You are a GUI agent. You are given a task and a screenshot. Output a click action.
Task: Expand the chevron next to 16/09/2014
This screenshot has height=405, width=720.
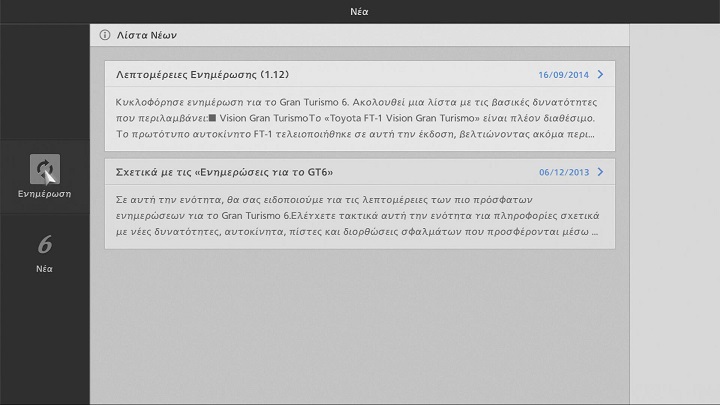[x=600, y=74]
